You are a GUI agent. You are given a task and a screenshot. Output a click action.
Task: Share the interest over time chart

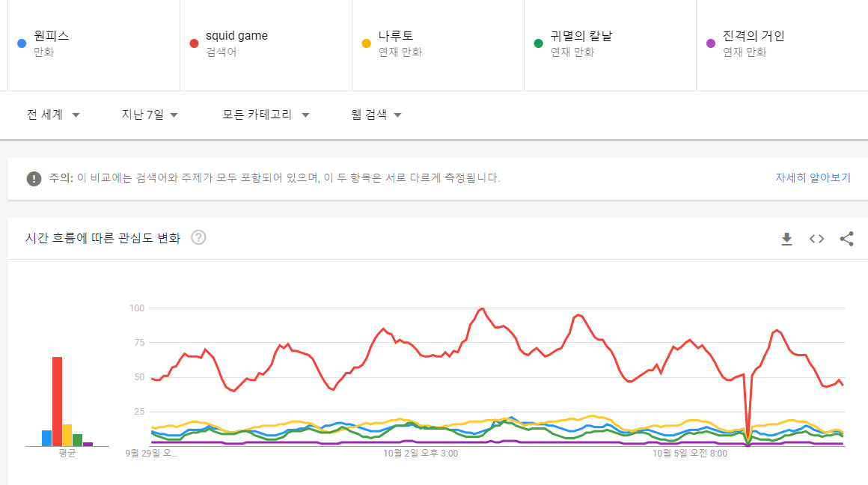[846, 239]
